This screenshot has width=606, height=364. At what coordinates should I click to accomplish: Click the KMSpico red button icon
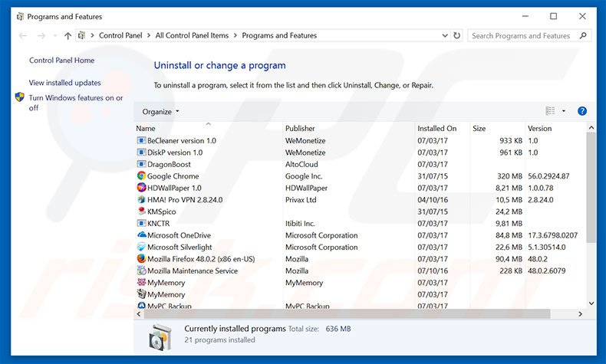click(x=141, y=212)
